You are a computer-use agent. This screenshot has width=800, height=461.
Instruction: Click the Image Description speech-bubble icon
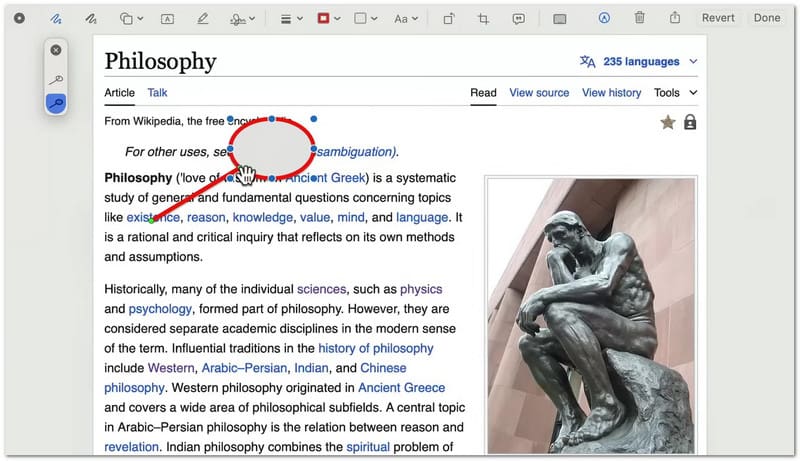click(x=518, y=19)
